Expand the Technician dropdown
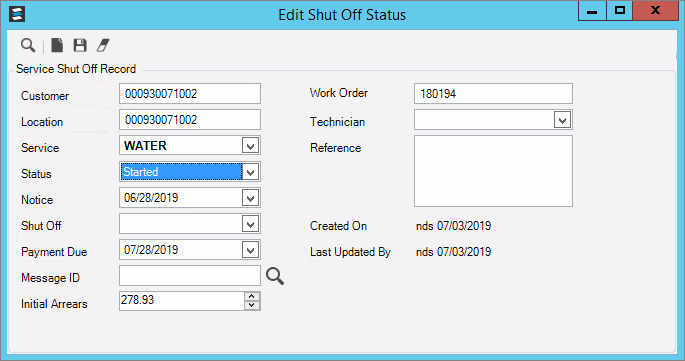The height and width of the screenshot is (361, 685). point(562,120)
